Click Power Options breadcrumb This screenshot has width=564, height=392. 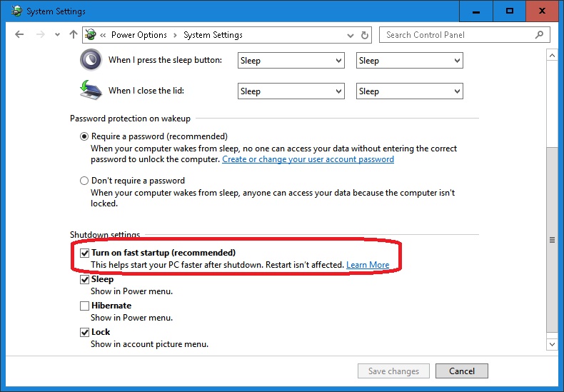point(139,35)
